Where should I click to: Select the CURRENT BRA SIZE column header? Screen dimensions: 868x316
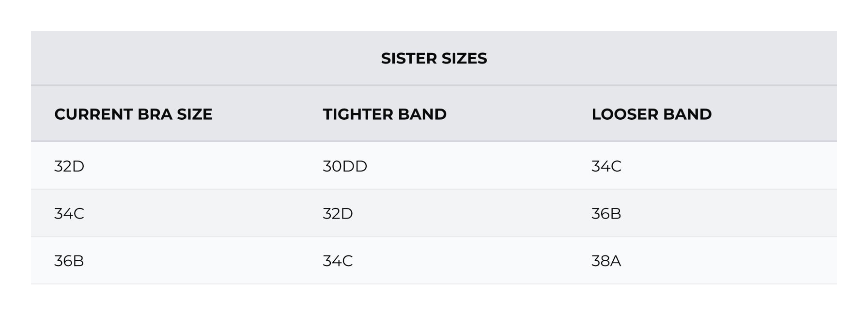coord(133,114)
